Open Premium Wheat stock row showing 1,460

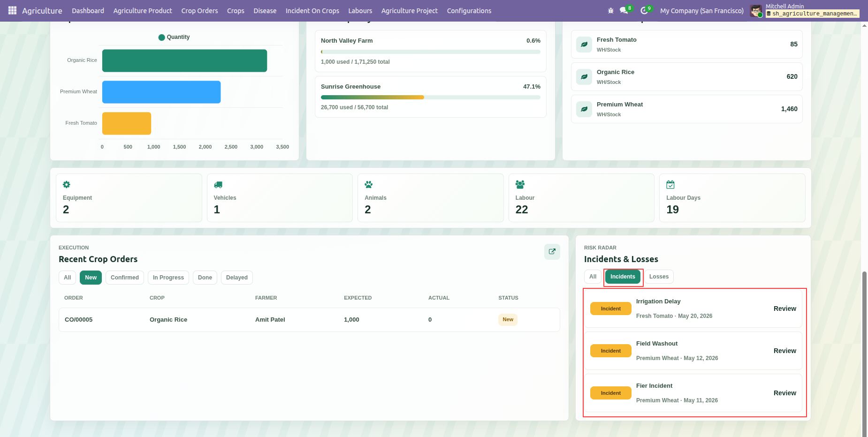pos(687,109)
